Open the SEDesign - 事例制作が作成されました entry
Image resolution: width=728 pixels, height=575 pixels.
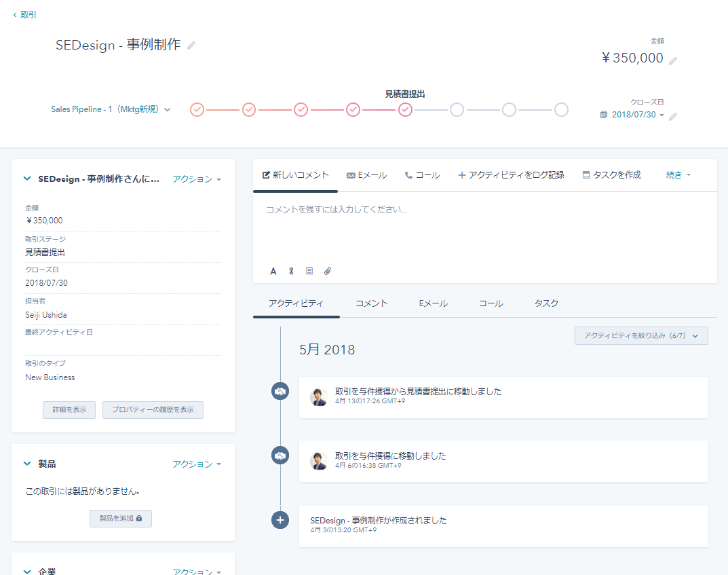click(503, 527)
